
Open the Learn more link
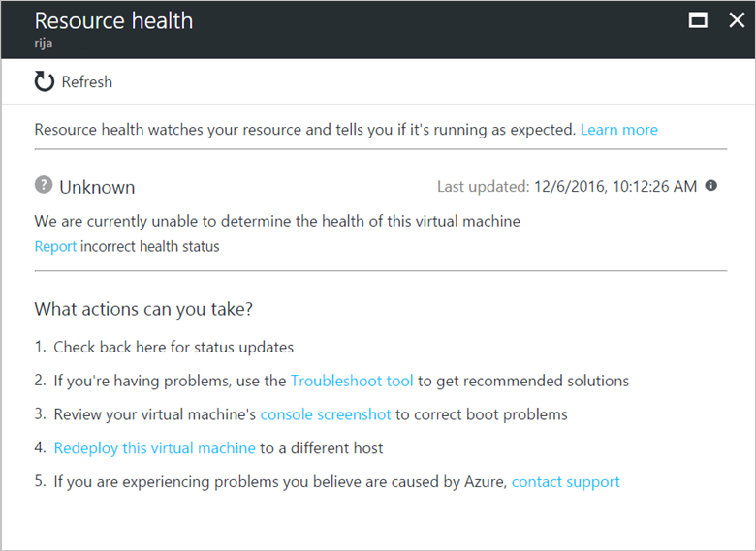coord(619,130)
